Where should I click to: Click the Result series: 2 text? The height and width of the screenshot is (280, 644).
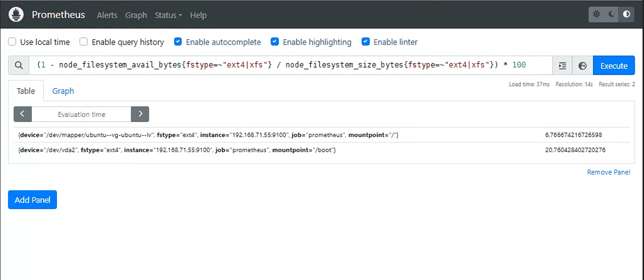[617, 84]
